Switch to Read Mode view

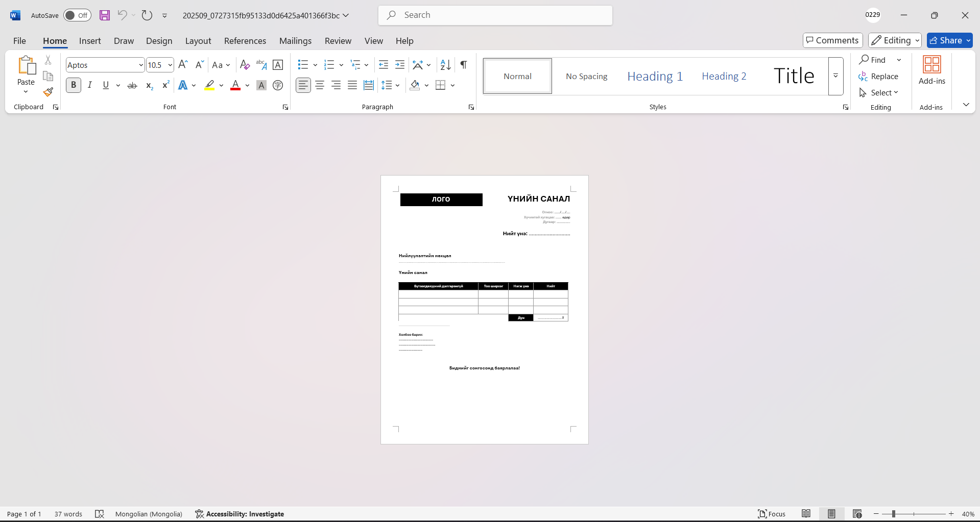[806, 514]
